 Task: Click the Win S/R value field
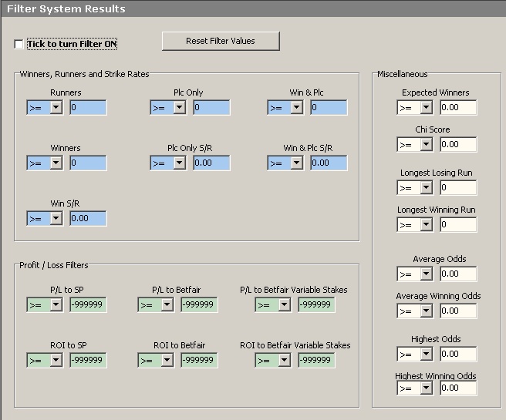pyautogui.click(x=88, y=219)
